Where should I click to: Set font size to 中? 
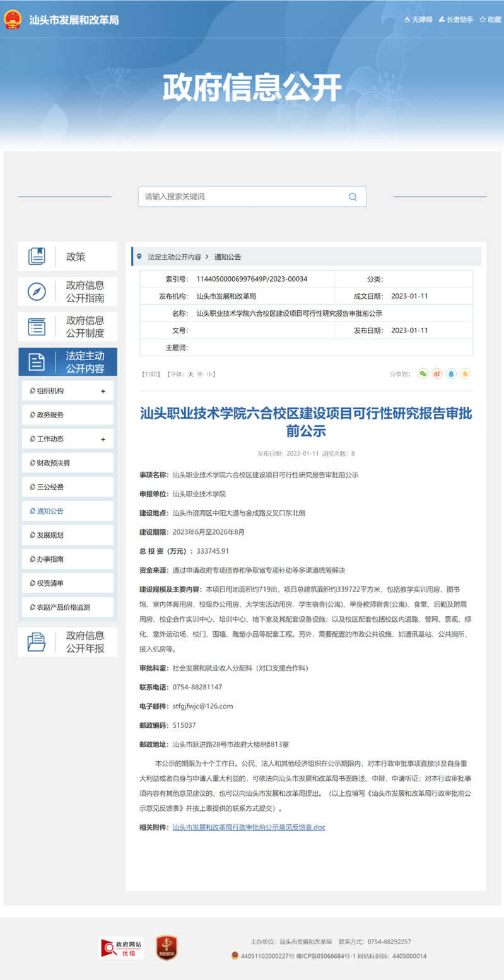click(200, 374)
